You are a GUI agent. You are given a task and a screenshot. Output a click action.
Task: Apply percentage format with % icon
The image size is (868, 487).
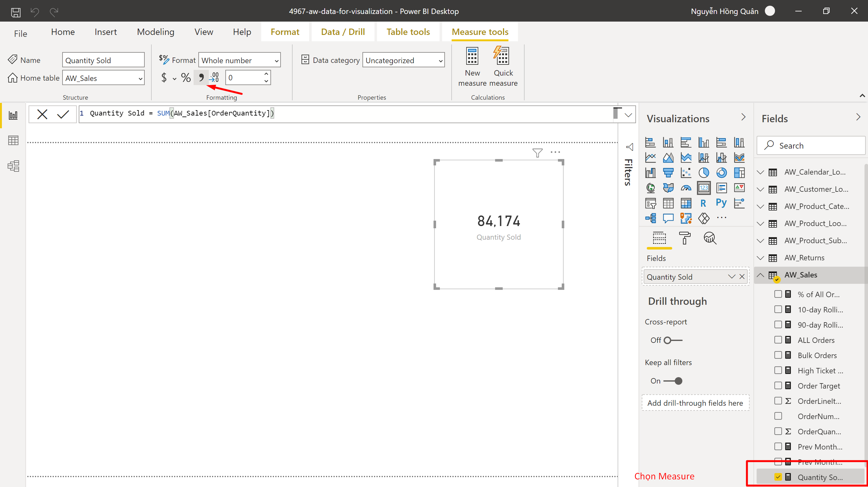click(x=186, y=78)
